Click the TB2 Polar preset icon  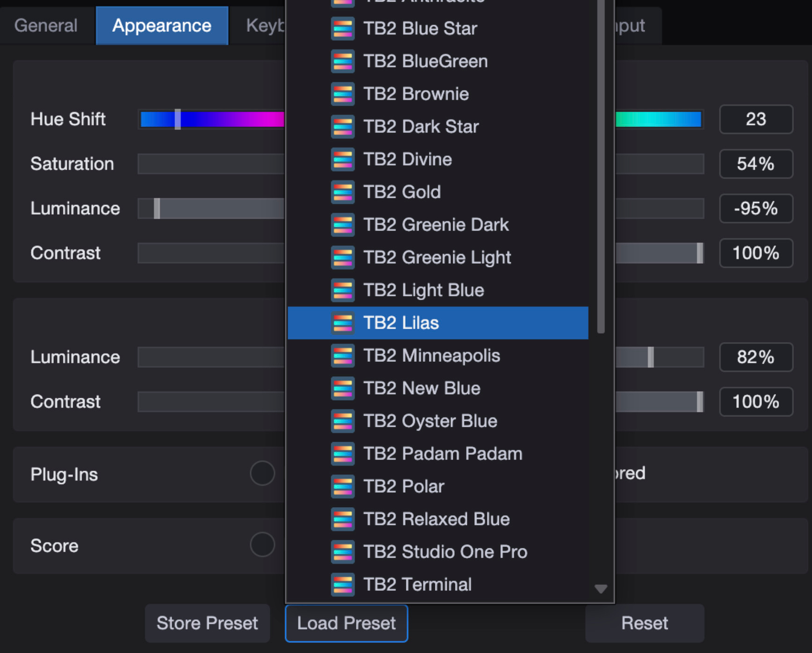[x=342, y=487]
